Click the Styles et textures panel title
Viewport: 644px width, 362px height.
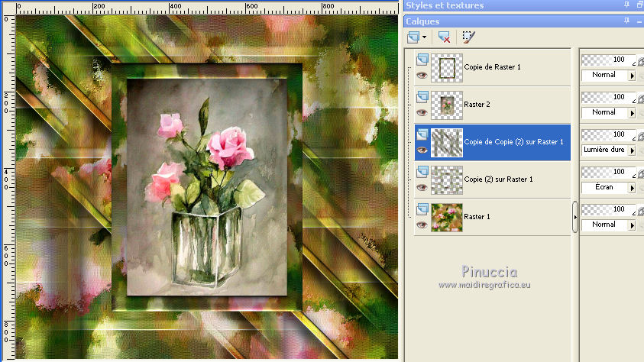click(x=445, y=5)
